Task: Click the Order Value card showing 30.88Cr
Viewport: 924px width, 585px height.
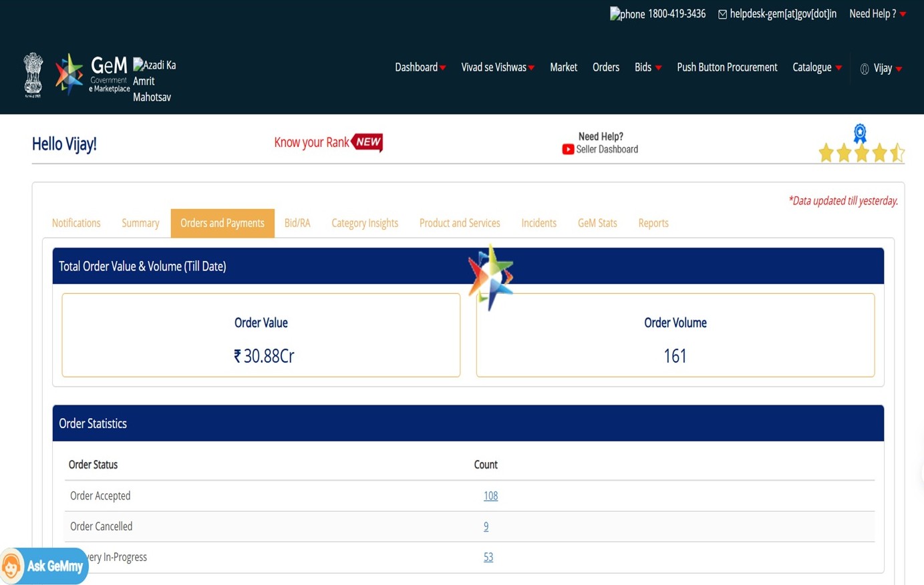Action: click(261, 335)
